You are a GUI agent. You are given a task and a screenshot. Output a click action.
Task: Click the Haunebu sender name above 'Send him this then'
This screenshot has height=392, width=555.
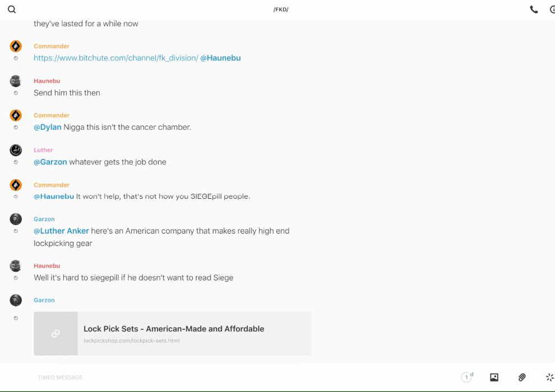pos(47,81)
